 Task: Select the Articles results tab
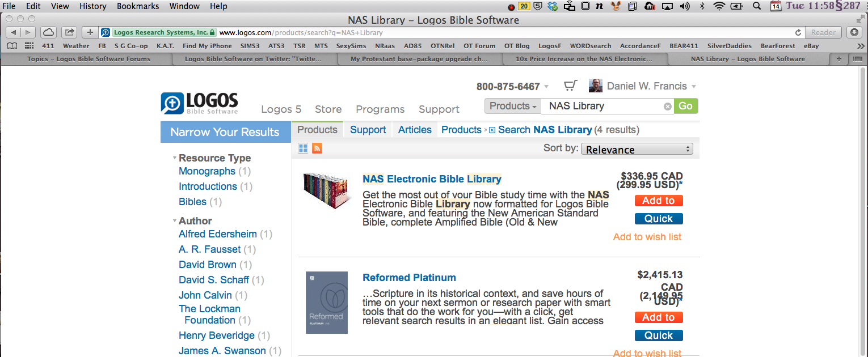[x=415, y=130]
